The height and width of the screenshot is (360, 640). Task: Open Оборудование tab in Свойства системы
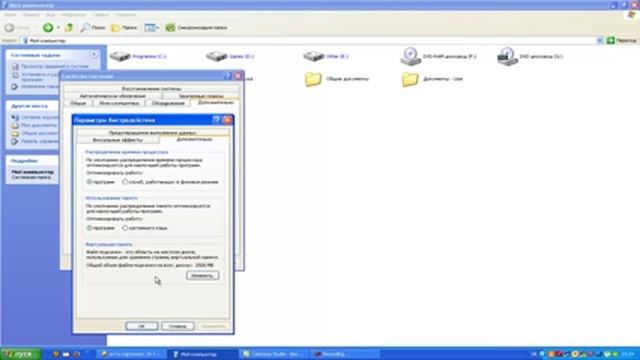click(x=168, y=103)
